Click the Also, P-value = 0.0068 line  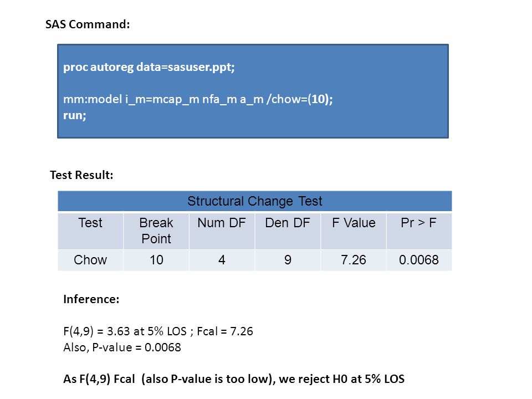122,347
